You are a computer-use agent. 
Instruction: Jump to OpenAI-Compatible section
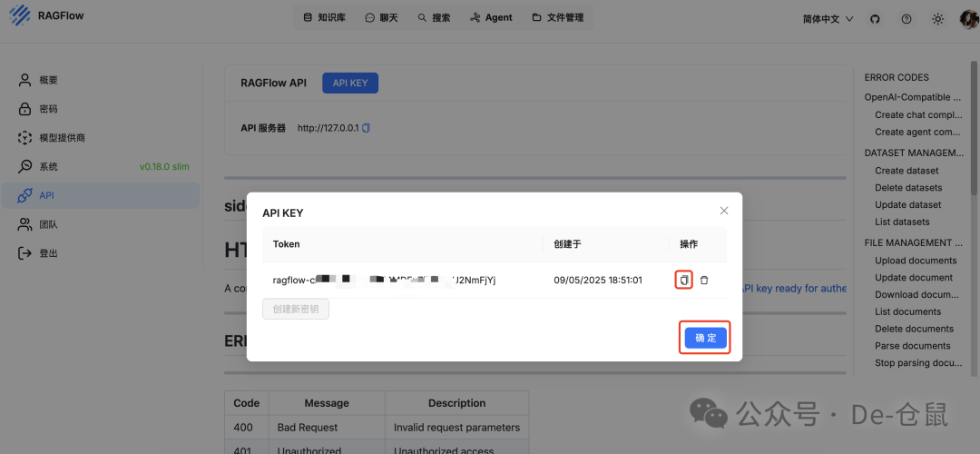pos(913,97)
